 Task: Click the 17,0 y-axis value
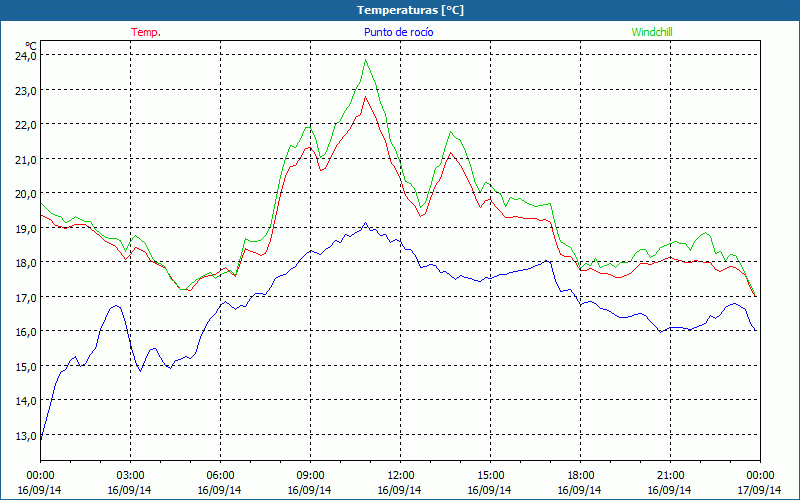[26, 297]
